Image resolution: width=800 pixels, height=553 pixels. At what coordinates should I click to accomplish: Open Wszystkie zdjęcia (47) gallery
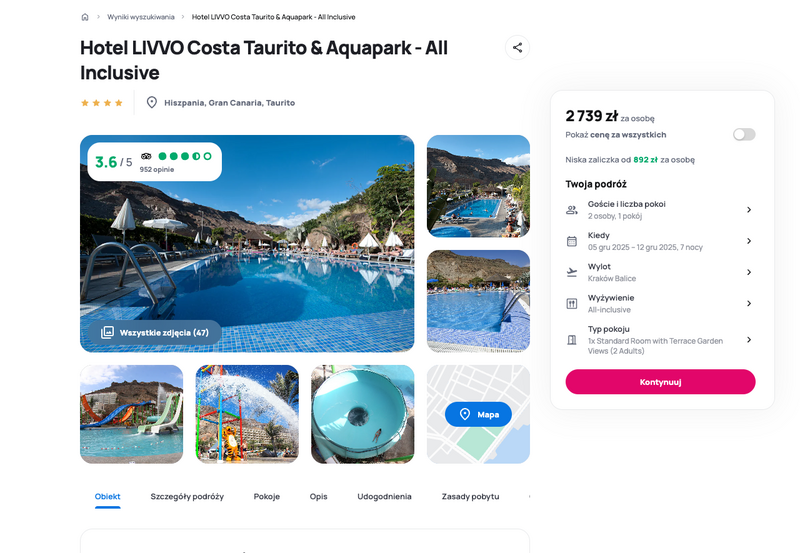point(155,333)
